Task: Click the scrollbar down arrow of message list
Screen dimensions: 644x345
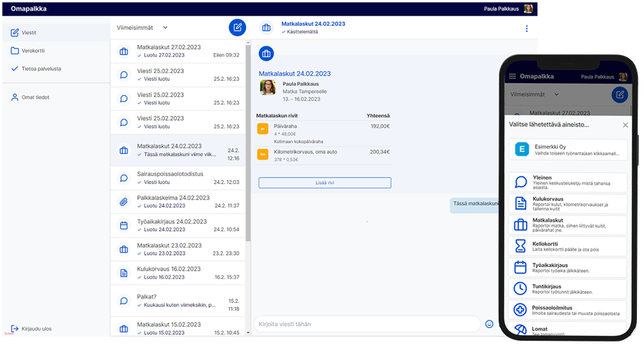Action: coord(248,333)
